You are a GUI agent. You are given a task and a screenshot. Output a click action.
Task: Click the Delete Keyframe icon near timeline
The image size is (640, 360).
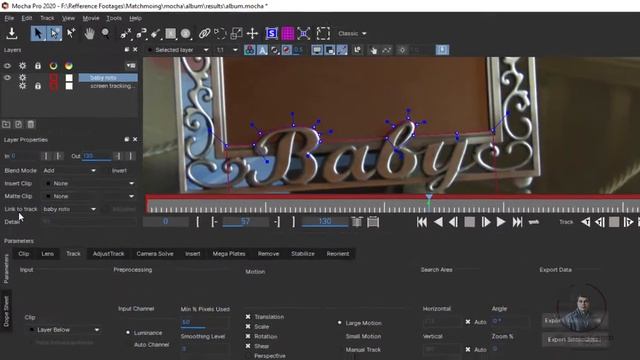357,222
